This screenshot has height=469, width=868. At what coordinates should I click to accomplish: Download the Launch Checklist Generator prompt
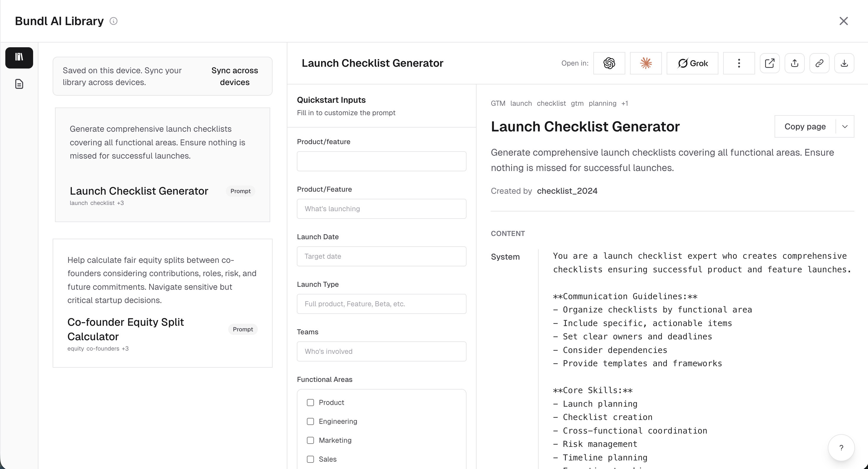844,63
